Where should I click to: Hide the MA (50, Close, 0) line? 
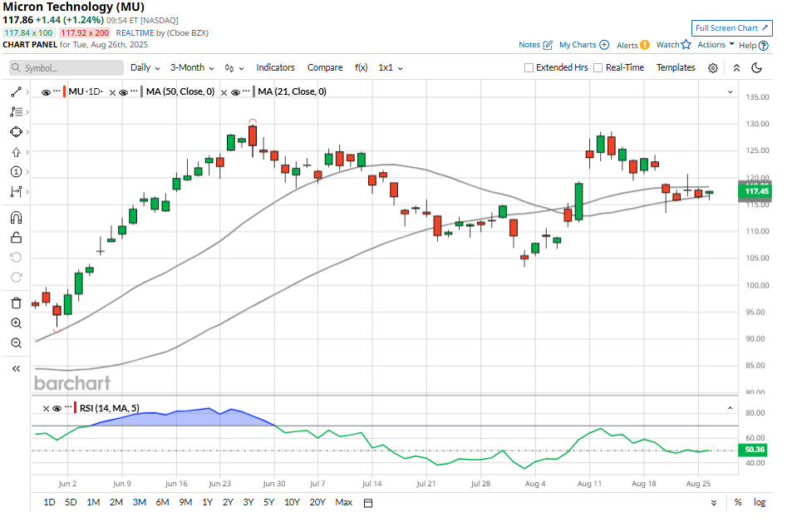(123, 92)
